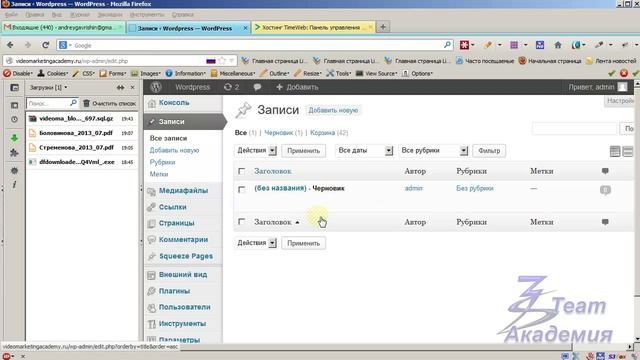The width and height of the screenshot is (640, 360).
Task: Switch to the Gmail Входящие tab
Action: [63, 27]
